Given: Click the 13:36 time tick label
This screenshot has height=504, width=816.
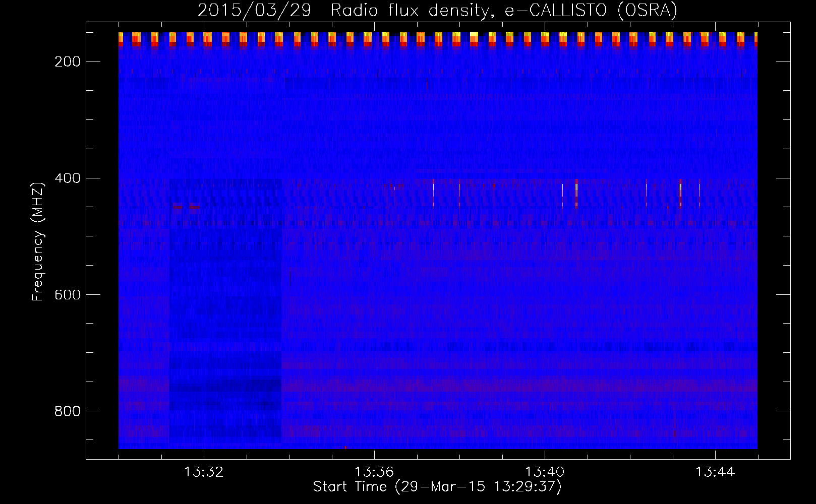Looking at the screenshot, I should click(374, 472).
